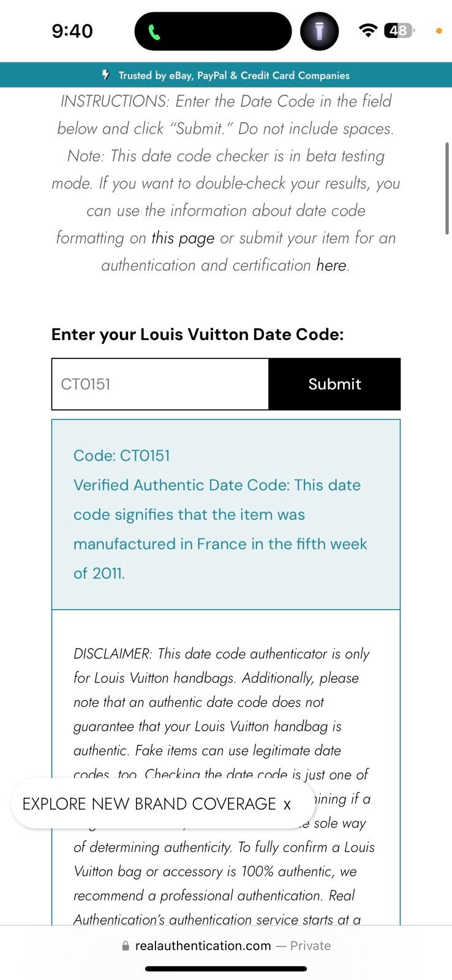
Task: Tap the green phone call indicator
Action: tap(154, 32)
